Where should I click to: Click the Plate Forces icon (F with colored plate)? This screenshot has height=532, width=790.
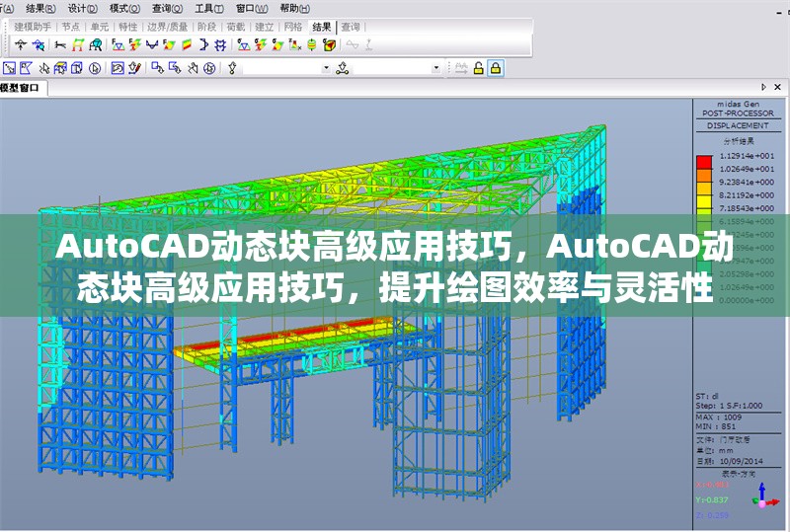tap(169, 44)
